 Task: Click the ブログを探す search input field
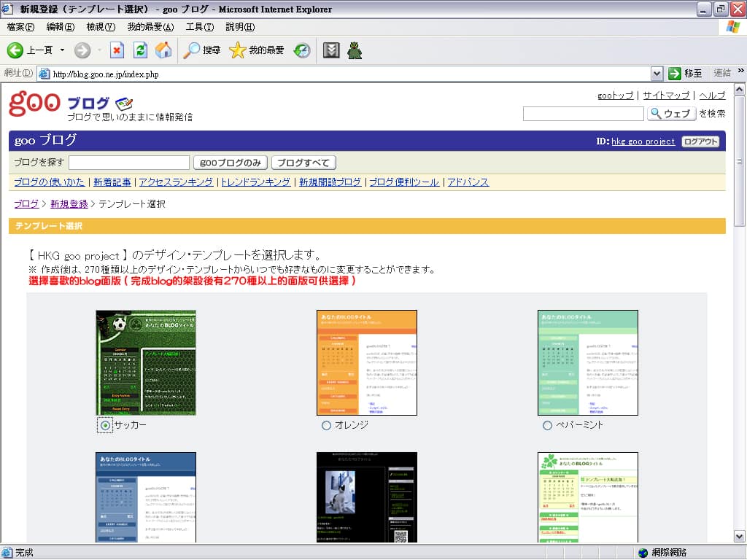pyautogui.click(x=129, y=163)
